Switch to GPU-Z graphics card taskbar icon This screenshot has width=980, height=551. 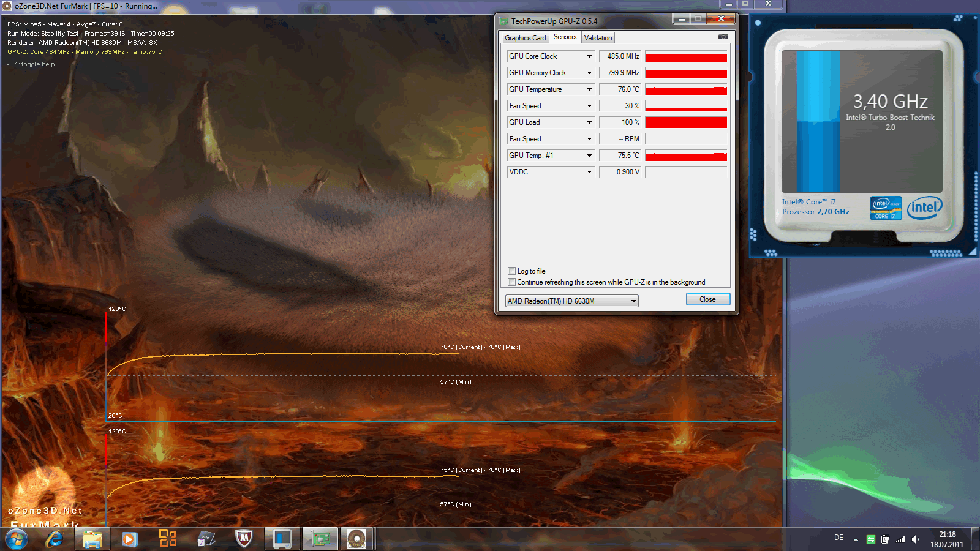pyautogui.click(x=320, y=539)
